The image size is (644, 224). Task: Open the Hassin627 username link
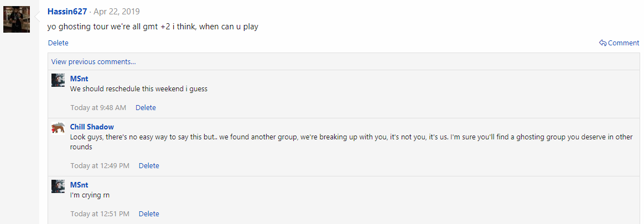tap(67, 11)
